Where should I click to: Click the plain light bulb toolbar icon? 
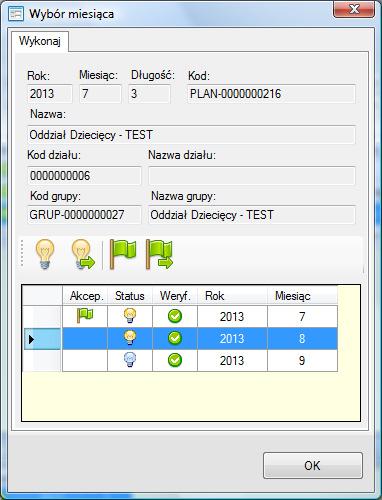[x=45, y=254]
